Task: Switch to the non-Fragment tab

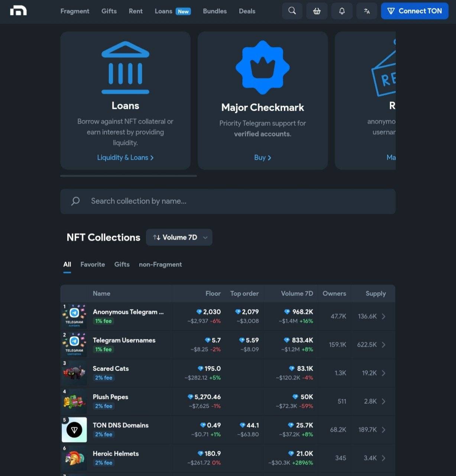Action: pos(160,264)
